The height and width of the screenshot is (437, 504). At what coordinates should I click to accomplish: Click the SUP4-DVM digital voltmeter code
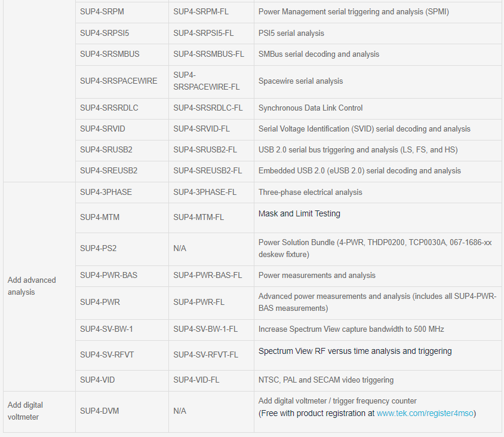point(99,411)
